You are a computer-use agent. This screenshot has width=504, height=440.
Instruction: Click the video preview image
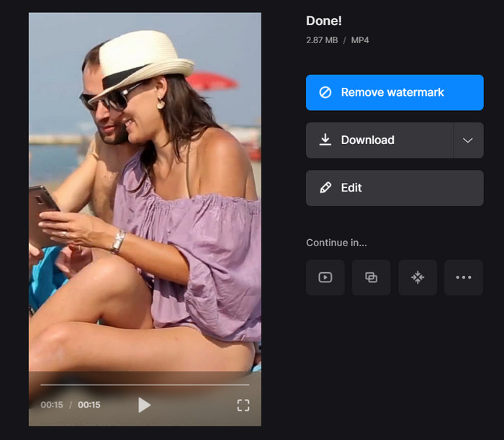(x=144, y=202)
